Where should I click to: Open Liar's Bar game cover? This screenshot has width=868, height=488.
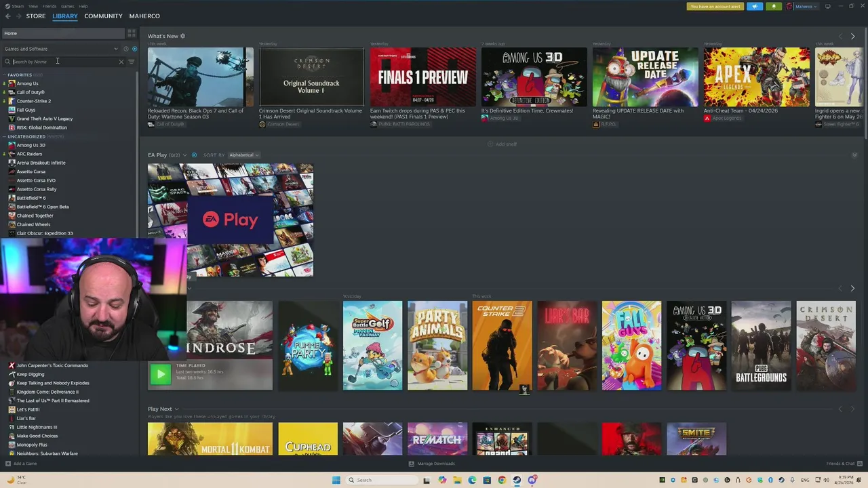pyautogui.click(x=567, y=346)
